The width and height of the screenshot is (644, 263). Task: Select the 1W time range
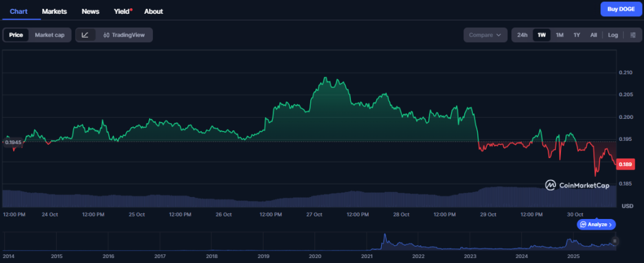point(541,35)
